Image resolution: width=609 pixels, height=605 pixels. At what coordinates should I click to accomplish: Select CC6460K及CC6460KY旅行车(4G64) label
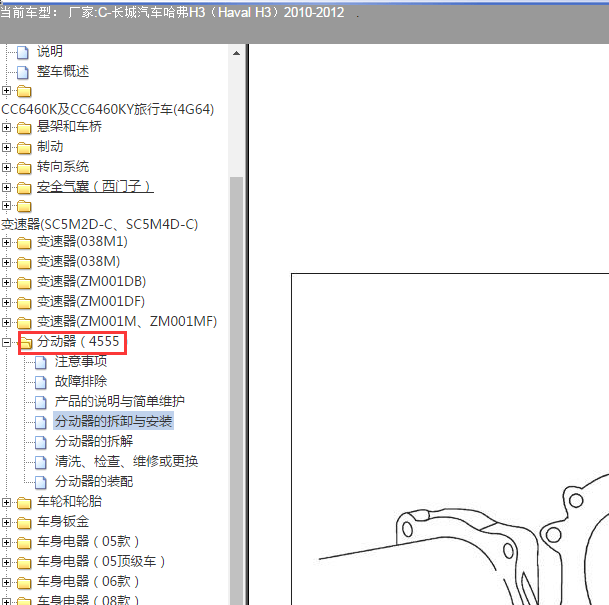click(108, 110)
